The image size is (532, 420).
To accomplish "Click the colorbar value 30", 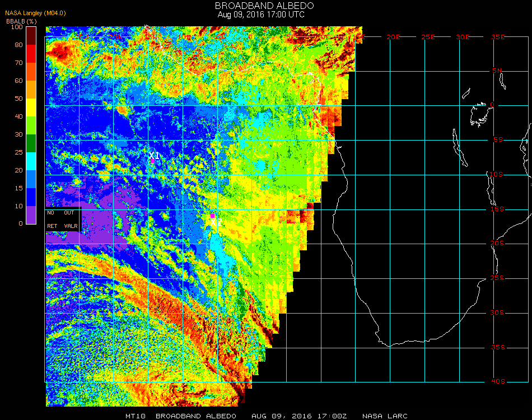I will pyautogui.click(x=18, y=135).
